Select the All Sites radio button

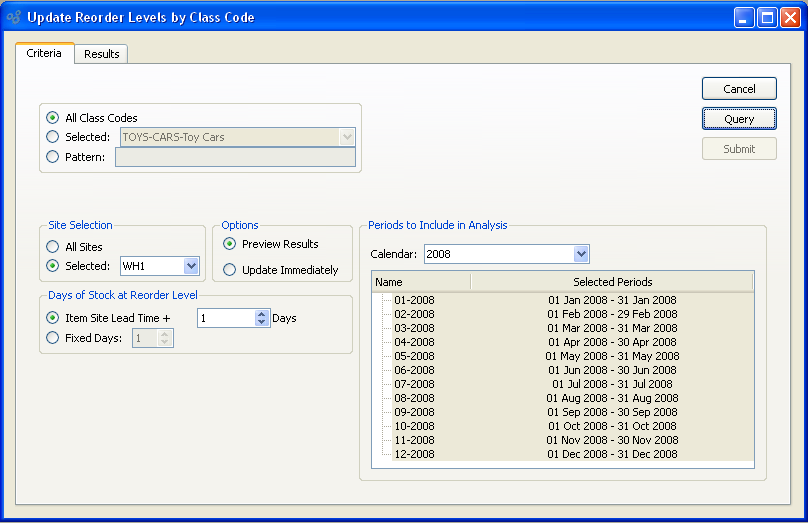pyautogui.click(x=53, y=247)
